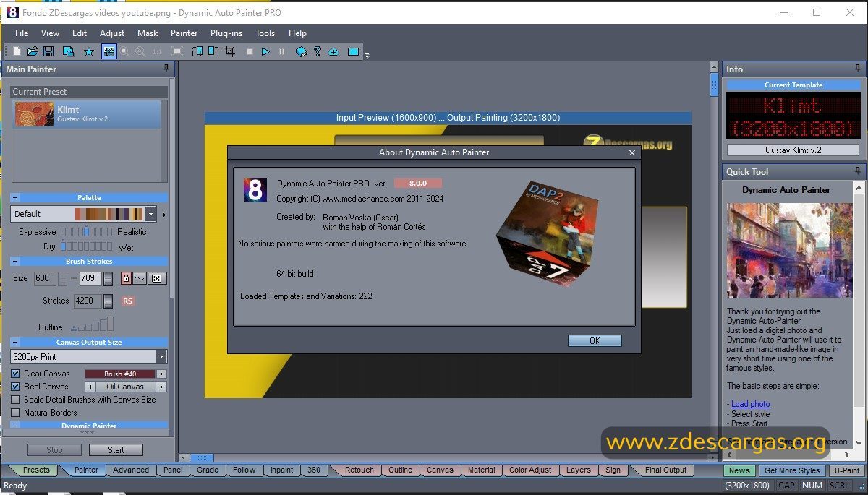Image resolution: width=868 pixels, height=495 pixels.
Task: Click the question mark help icon
Action: (318, 52)
